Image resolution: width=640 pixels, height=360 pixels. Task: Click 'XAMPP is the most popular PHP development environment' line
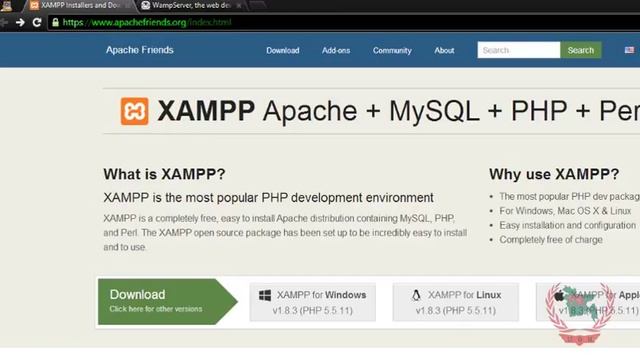(x=268, y=198)
